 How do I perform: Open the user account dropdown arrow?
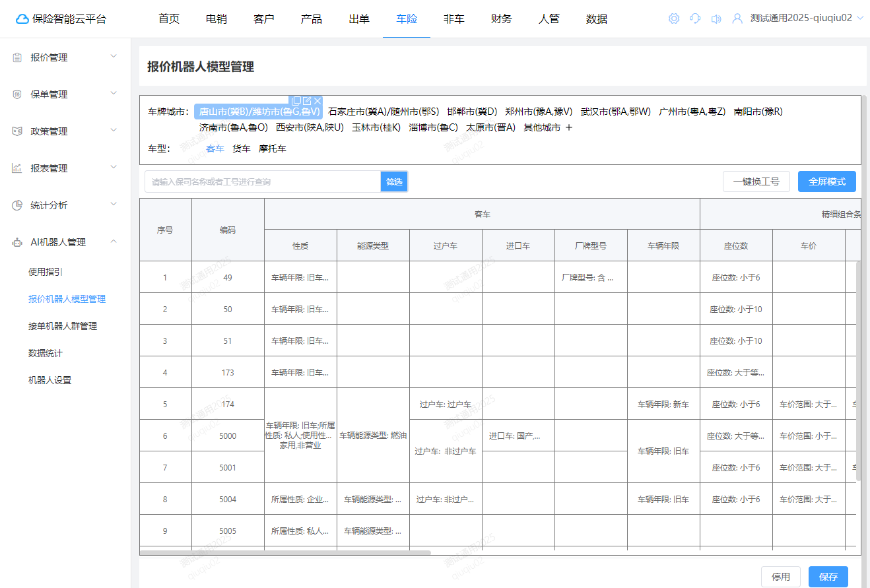(x=859, y=18)
